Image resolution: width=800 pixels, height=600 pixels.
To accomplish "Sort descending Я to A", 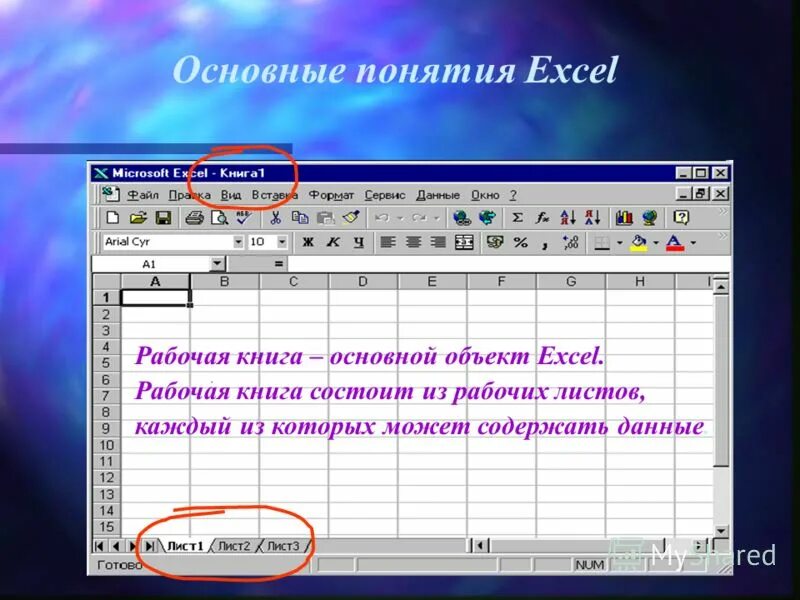I will click(x=593, y=218).
